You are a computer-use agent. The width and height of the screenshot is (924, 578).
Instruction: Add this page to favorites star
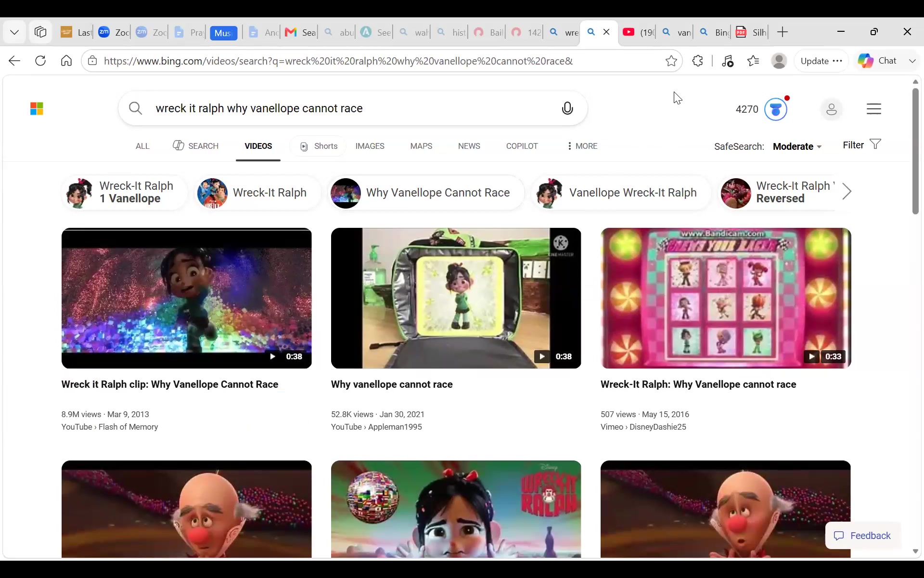click(671, 61)
